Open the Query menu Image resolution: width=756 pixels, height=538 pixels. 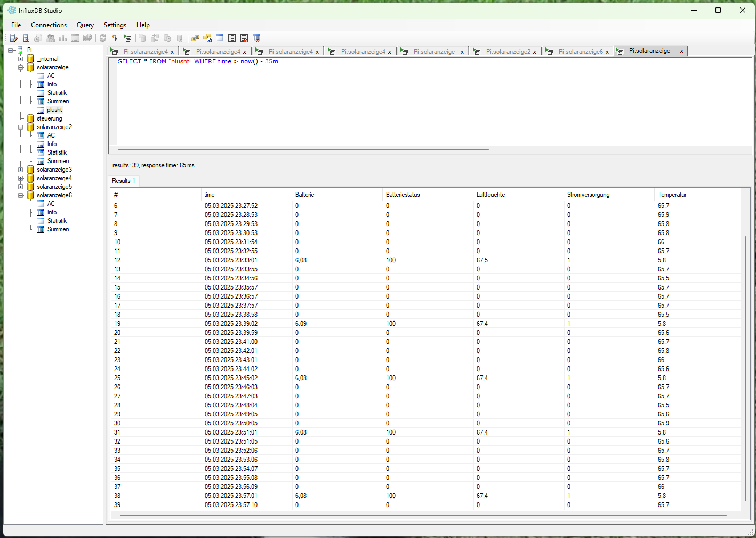tap(85, 25)
